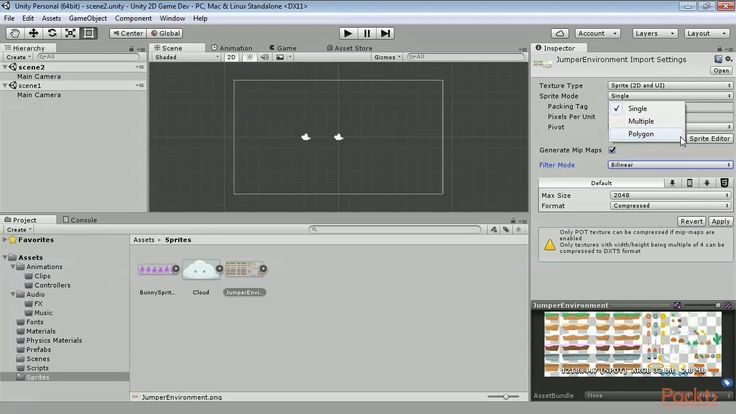Collapse scene1 in Hierarchy

[x=5, y=85]
